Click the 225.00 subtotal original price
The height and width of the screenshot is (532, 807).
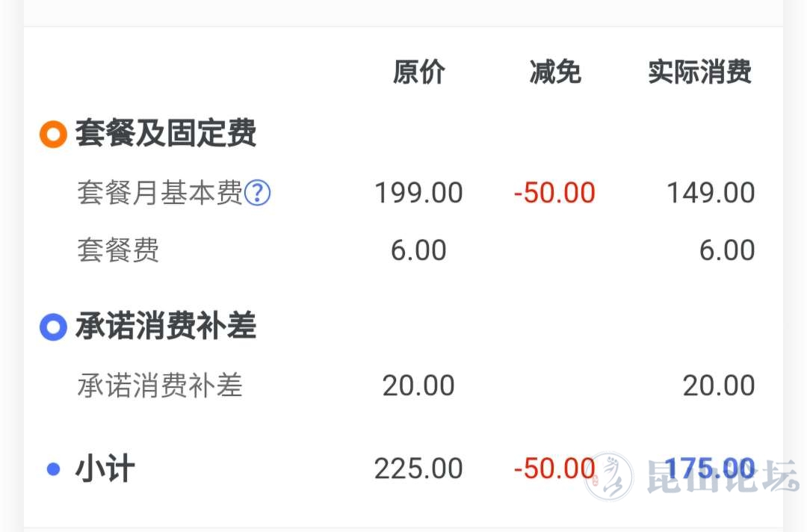coord(418,469)
